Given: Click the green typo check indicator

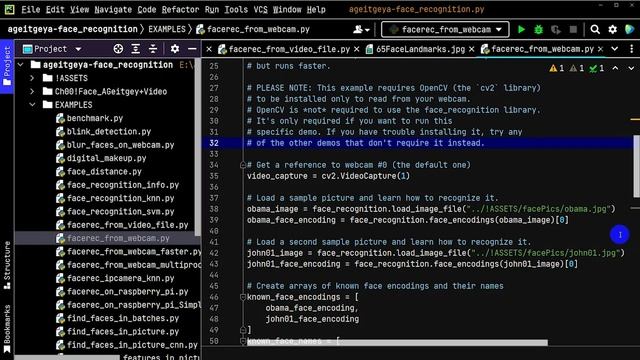Looking at the screenshot, I should pos(597,68).
